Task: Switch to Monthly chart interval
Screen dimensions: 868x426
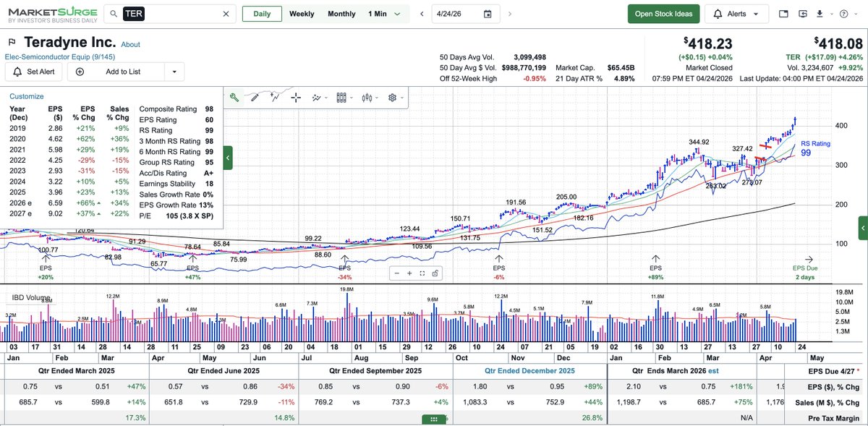Action: 341,14
